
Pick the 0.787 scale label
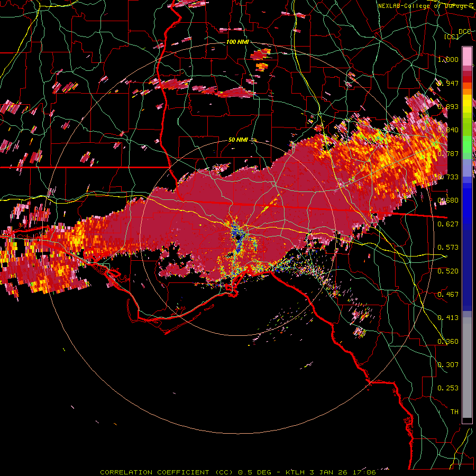point(448,153)
